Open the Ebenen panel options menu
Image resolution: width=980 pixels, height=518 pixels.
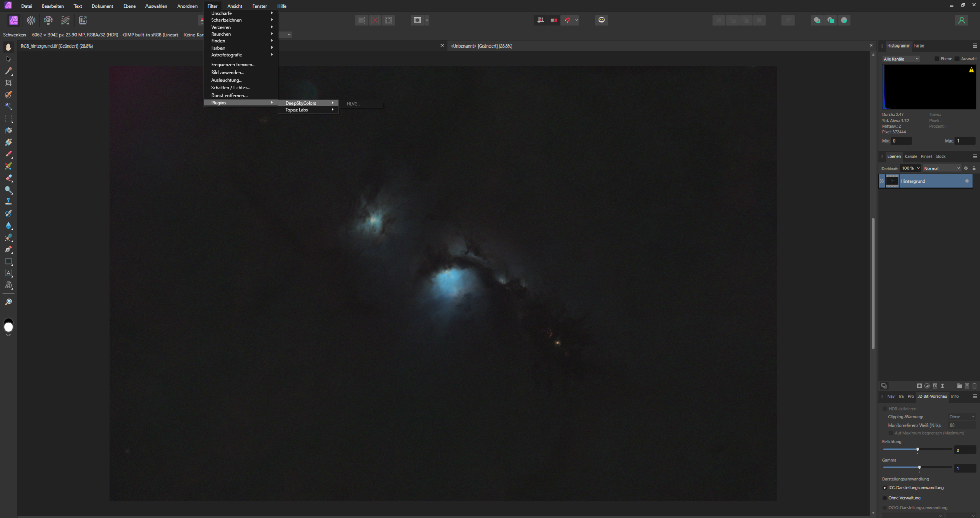click(974, 156)
